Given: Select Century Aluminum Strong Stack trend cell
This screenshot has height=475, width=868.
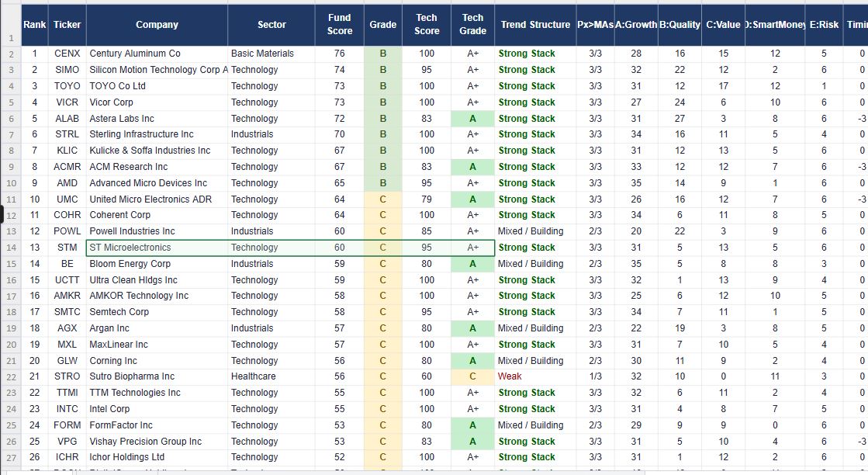Looking at the screenshot, I should pos(535,54).
